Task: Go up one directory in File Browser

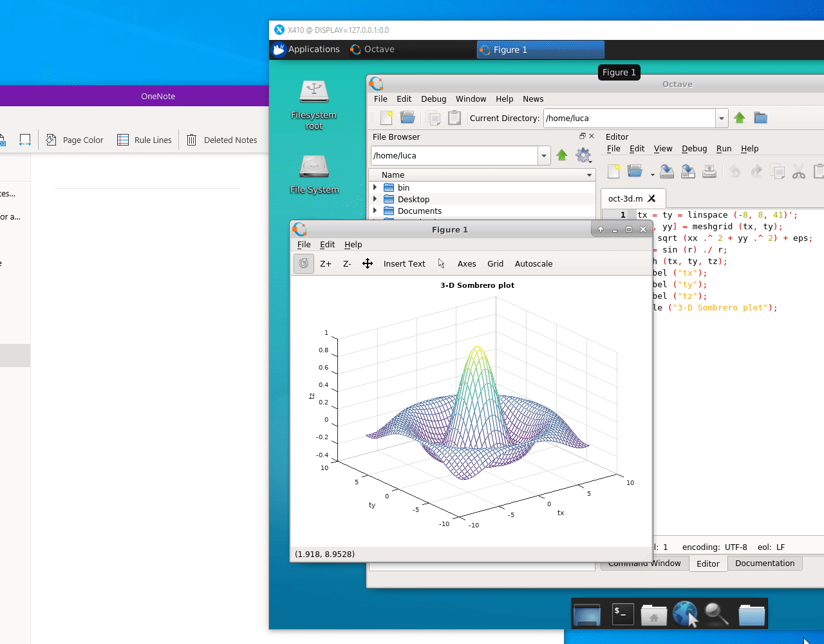Action: click(x=562, y=155)
